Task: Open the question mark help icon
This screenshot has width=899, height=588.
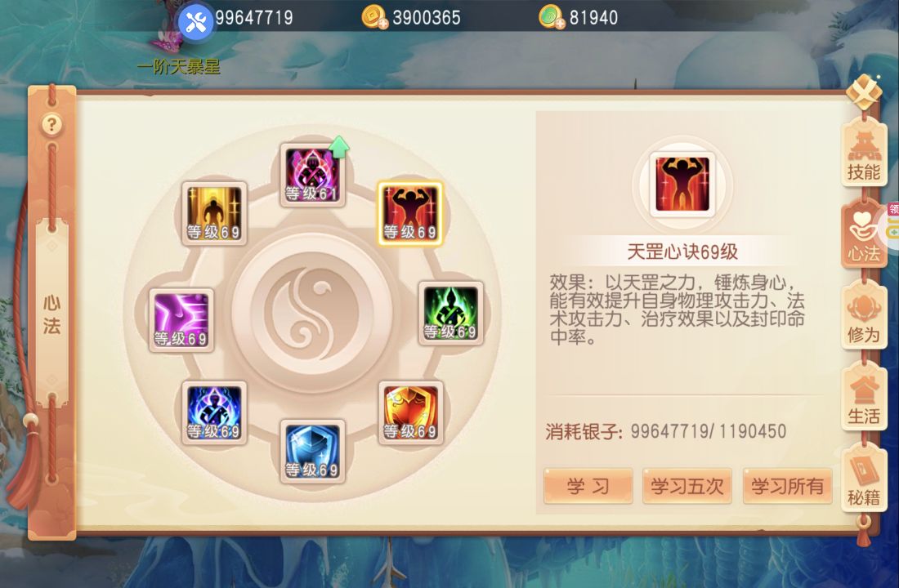Action: tap(51, 124)
